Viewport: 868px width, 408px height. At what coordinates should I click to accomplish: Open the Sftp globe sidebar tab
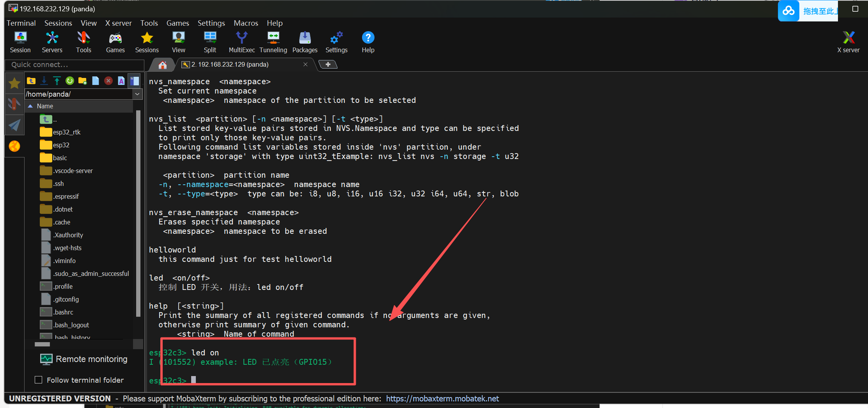click(14, 146)
